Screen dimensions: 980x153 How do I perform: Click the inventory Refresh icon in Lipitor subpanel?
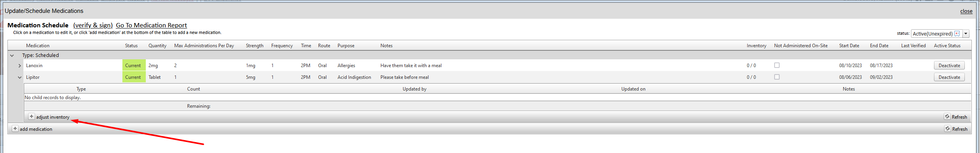(x=947, y=117)
